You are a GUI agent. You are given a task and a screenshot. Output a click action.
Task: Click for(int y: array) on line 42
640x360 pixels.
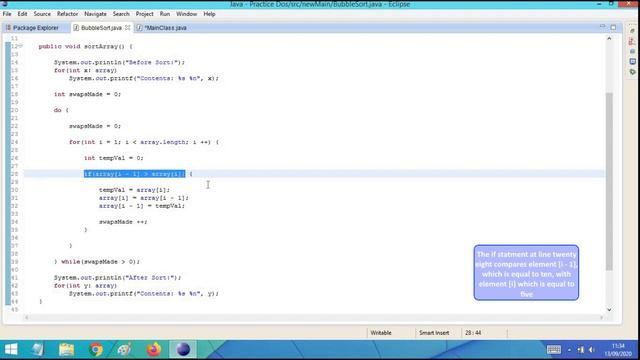(x=85, y=285)
